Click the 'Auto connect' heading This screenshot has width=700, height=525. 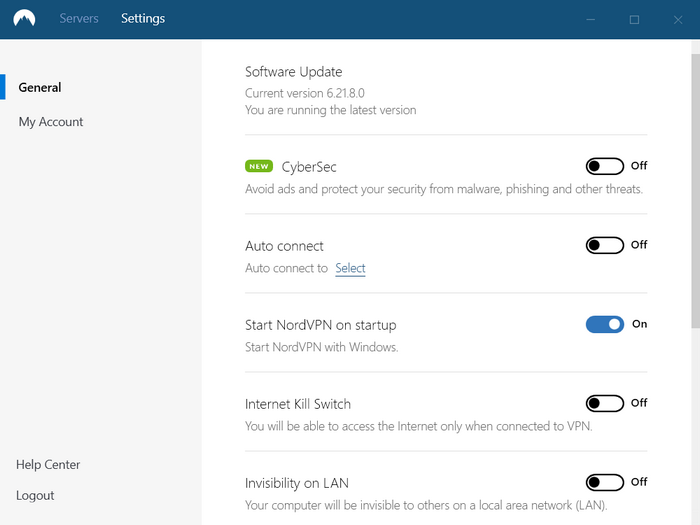point(284,246)
